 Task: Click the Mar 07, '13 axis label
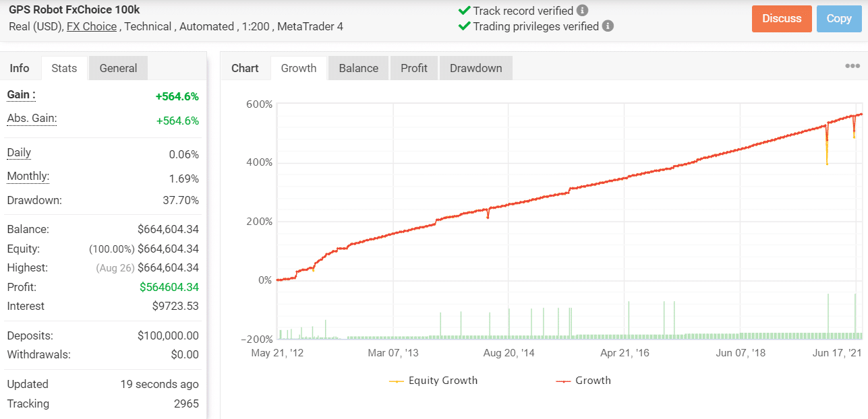click(x=393, y=353)
